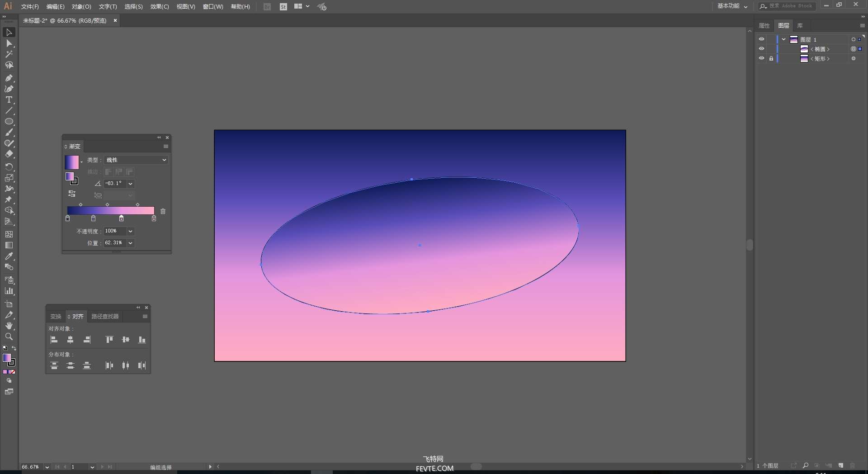This screenshot has height=474, width=868.
Task: Select the Eraser tool
Action: 9,154
